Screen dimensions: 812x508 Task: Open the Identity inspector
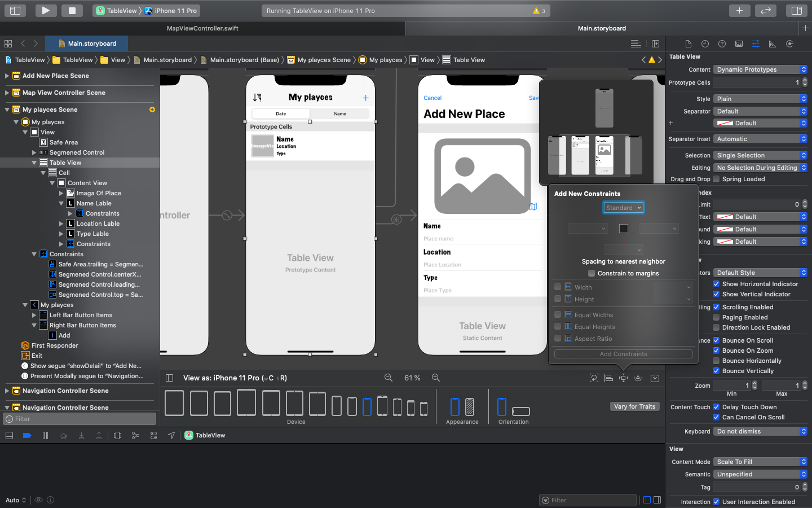click(739, 43)
